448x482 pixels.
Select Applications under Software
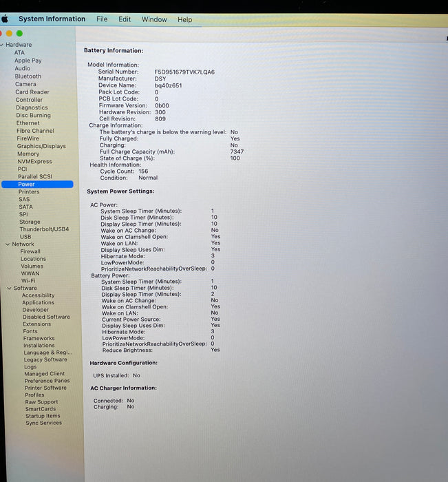(38, 302)
